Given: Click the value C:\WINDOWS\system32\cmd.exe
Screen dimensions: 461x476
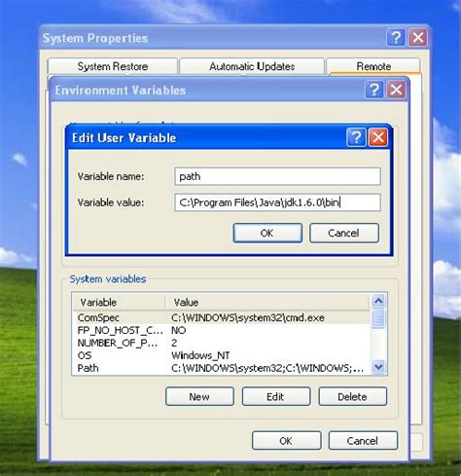Looking at the screenshot, I should [248, 317].
